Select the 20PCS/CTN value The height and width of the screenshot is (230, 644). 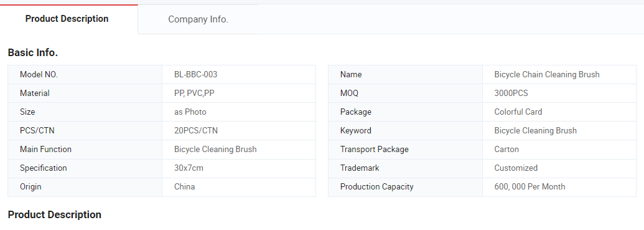[196, 131]
